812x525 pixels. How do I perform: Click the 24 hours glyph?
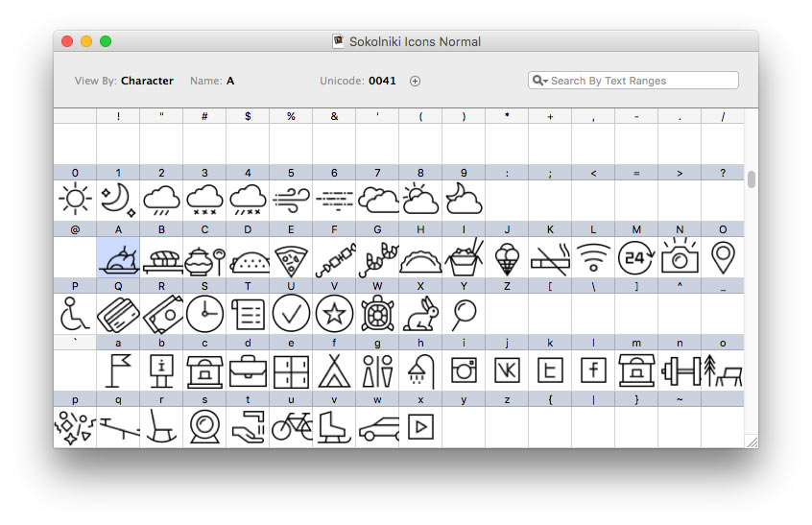click(636, 257)
